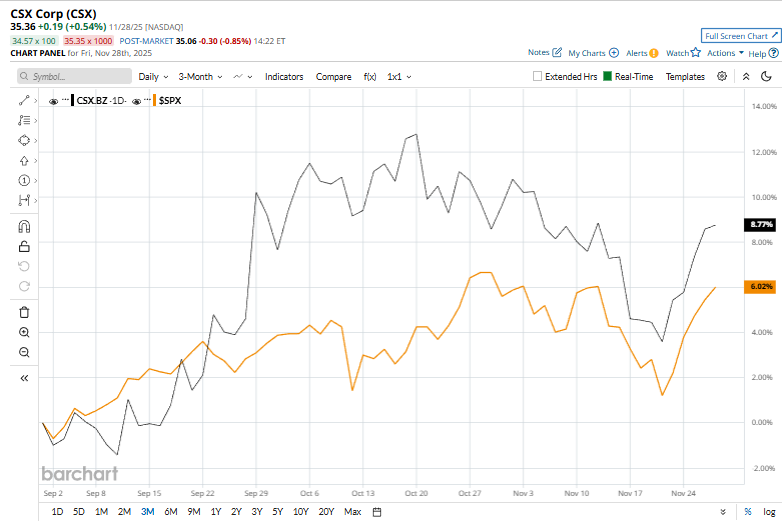Image resolution: width=782 pixels, height=525 pixels.
Task: Click the undo arrow icon
Action: point(24,266)
